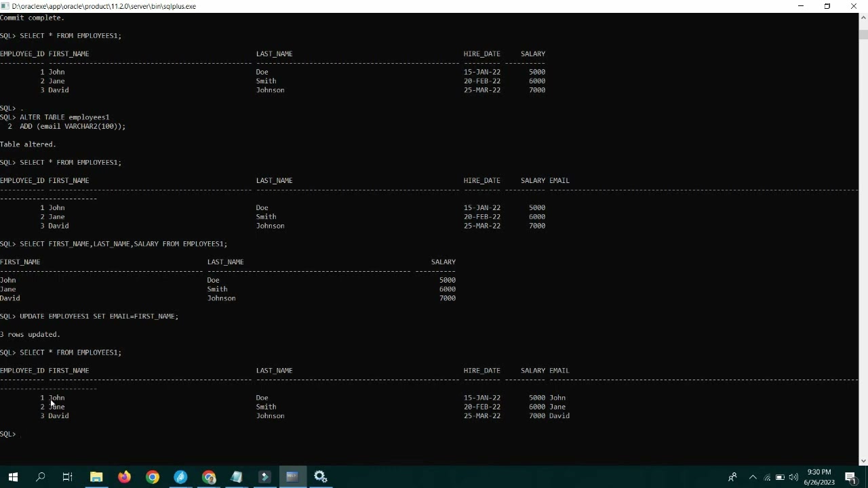Select the active sqlplus taskbar icon

pyautogui.click(x=292, y=477)
